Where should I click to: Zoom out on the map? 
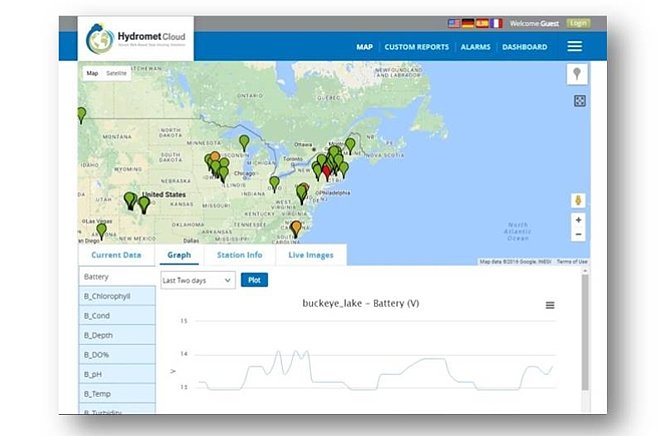coord(578,234)
